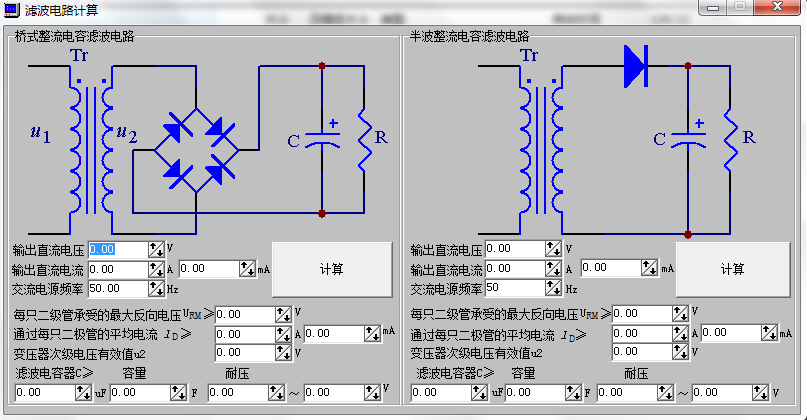Adjust half-wave diode average current ampere spinner

pos(680,334)
